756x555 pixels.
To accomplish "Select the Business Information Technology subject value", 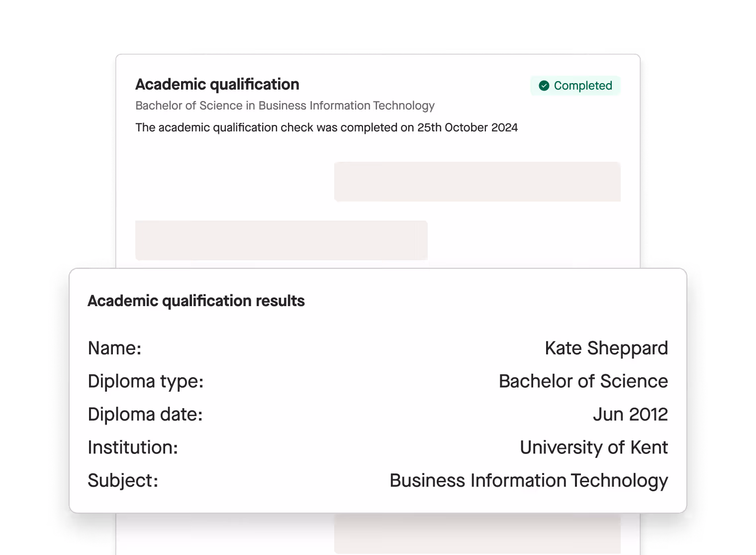I will pyautogui.click(x=529, y=480).
